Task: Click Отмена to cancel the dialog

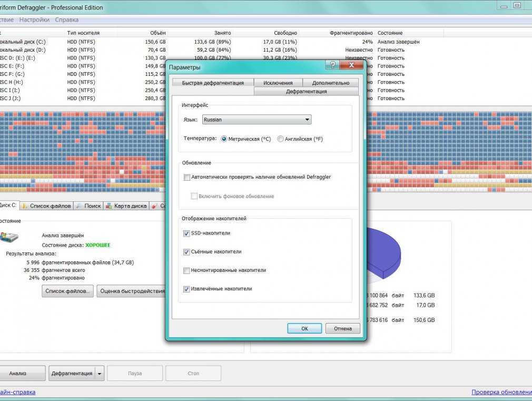Action: pyautogui.click(x=343, y=328)
